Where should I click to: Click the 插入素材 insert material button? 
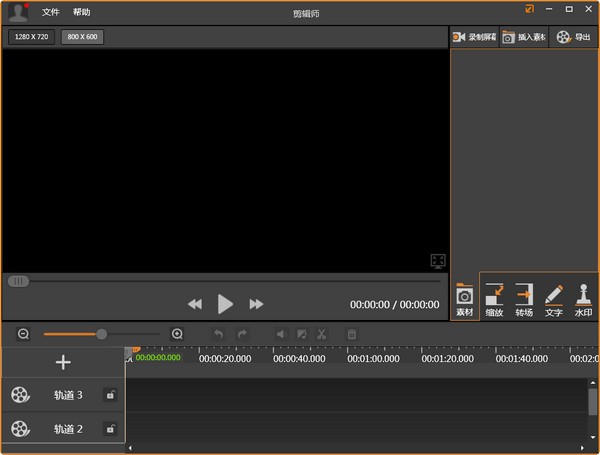pos(523,37)
